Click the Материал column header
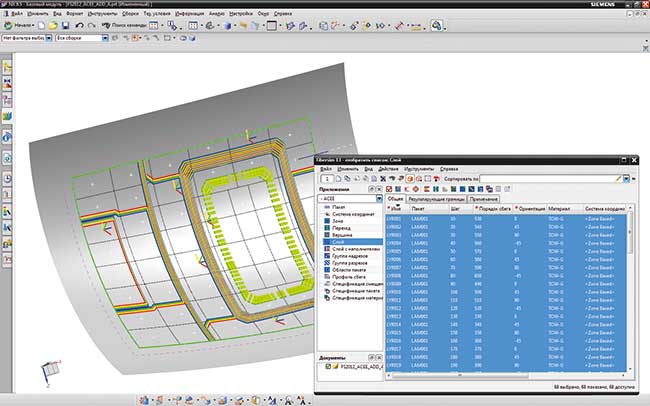This screenshot has height=406, width=650. pyautogui.click(x=559, y=208)
